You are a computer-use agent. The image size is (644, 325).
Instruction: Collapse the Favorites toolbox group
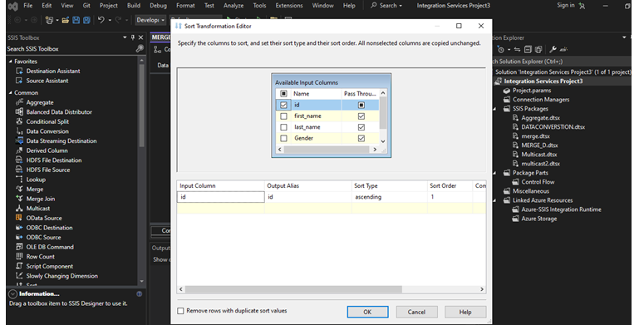(x=10, y=62)
